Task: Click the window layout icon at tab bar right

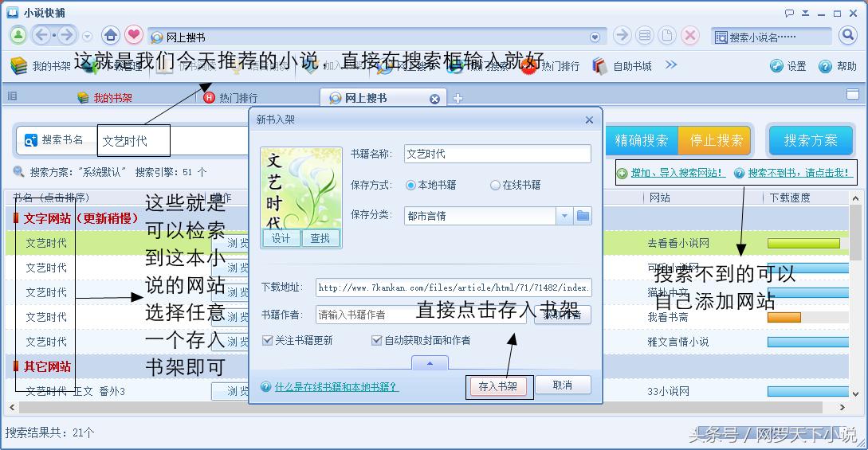Action: [x=853, y=95]
